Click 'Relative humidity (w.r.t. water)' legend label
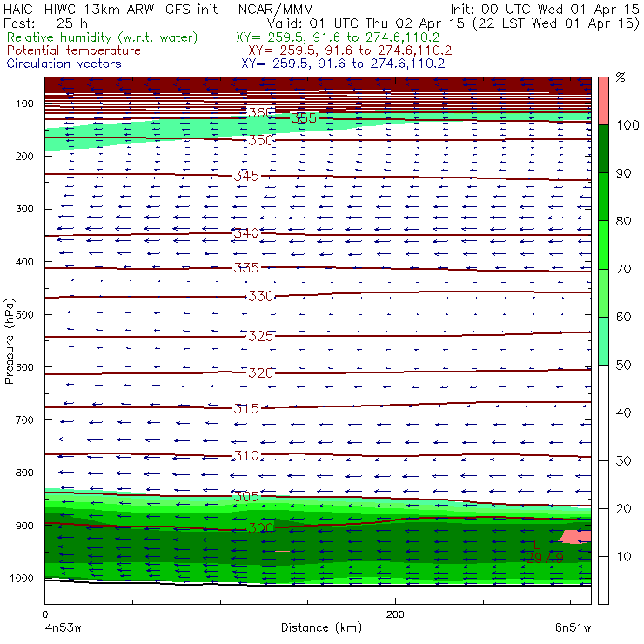Viewport: 644px width, 644px height. coord(103,37)
